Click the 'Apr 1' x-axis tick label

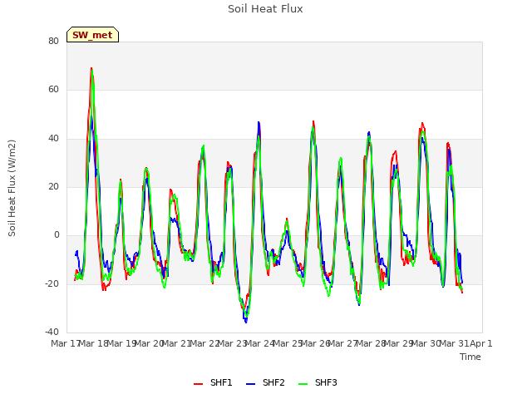(481, 343)
